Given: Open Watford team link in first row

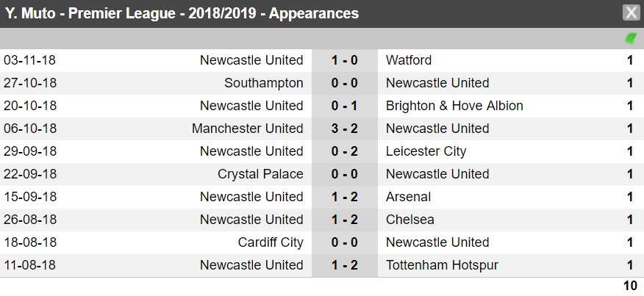Looking at the screenshot, I should [409, 60].
